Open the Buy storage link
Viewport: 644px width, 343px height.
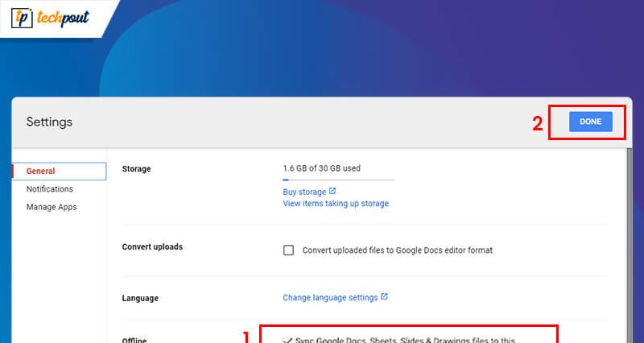pyautogui.click(x=304, y=192)
